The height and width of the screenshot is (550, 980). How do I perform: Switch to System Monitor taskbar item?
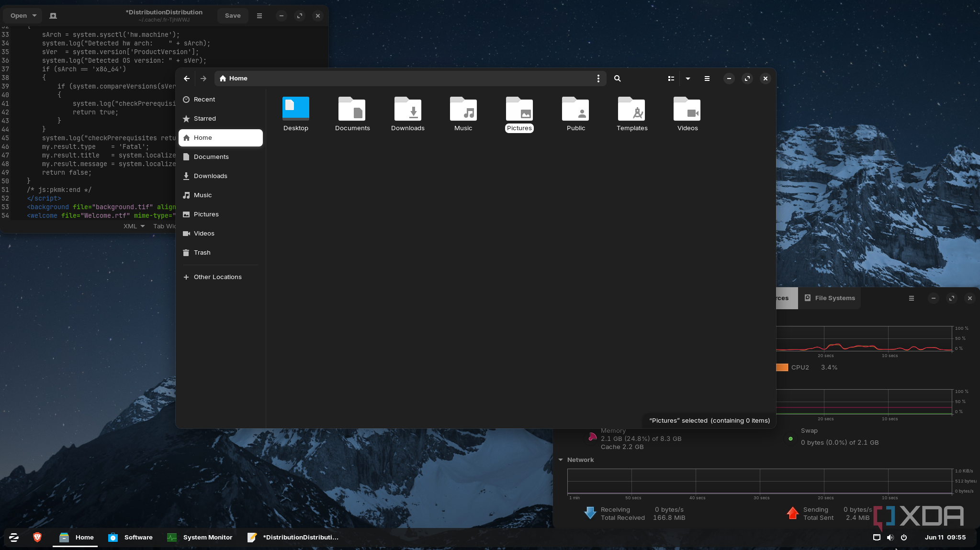pos(199,538)
